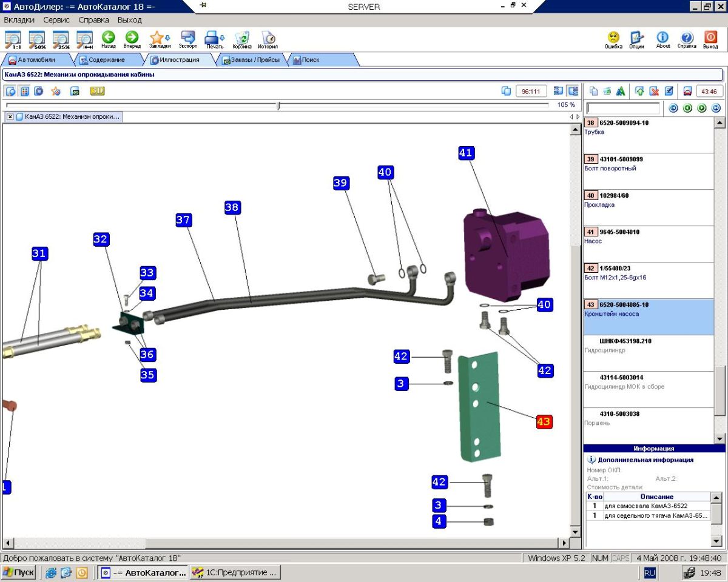The height and width of the screenshot is (582, 728).
Task: Click the illustration zoom slider handle
Action: tap(278, 105)
